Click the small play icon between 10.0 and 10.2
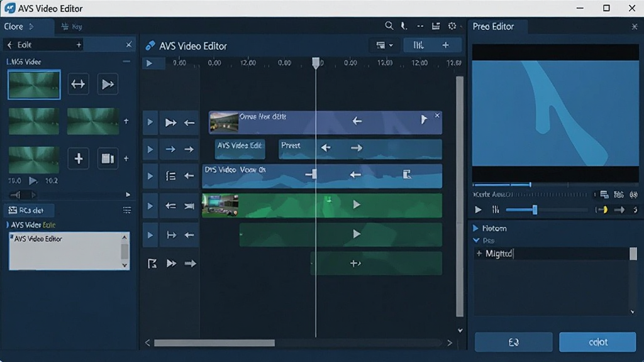The width and height of the screenshot is (644, 362). tap(33, 180)
